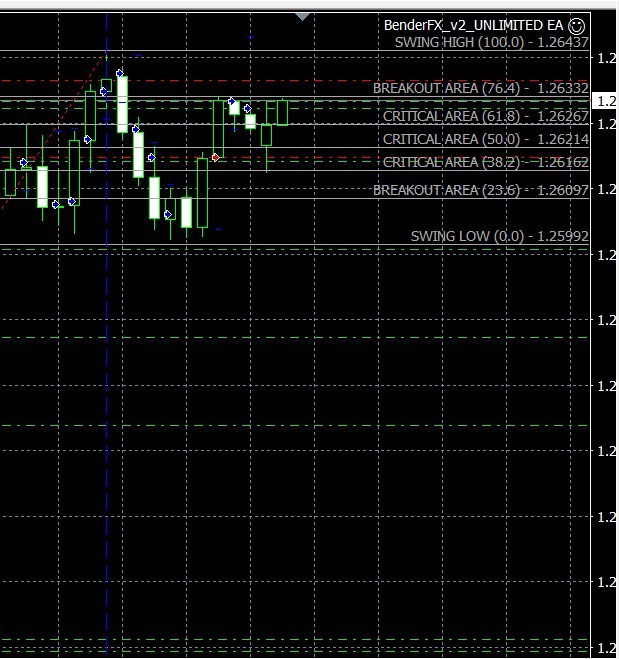Screen dimensions: 619x659
Task: Click the EA smiley face icon
Action: 576,25
